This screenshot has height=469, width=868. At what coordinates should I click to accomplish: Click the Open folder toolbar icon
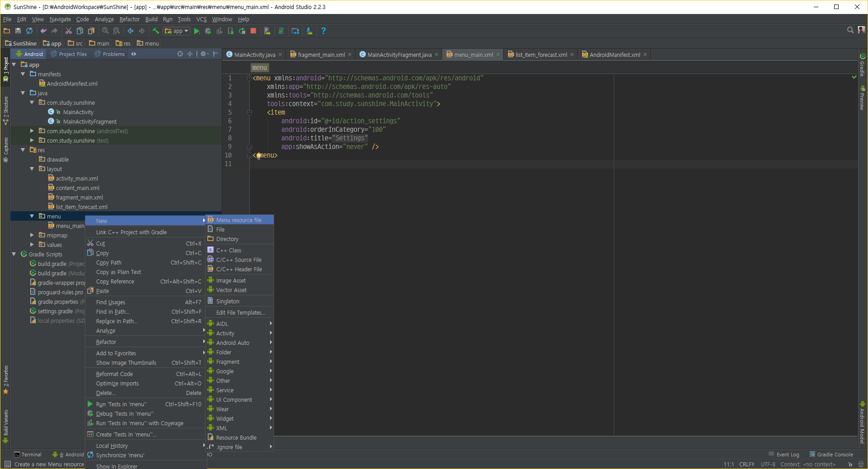(7, 31)
